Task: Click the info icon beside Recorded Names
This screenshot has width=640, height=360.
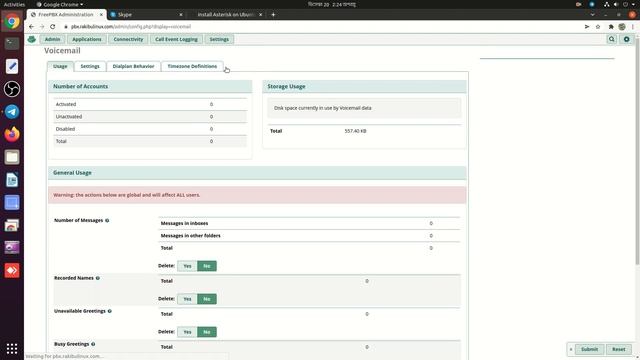Action: tap(98, 278)
